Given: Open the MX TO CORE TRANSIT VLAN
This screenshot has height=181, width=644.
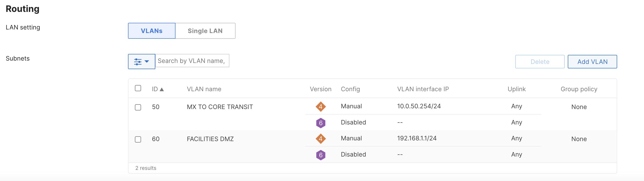Looking at the screenshot, I should click(220, 106).
